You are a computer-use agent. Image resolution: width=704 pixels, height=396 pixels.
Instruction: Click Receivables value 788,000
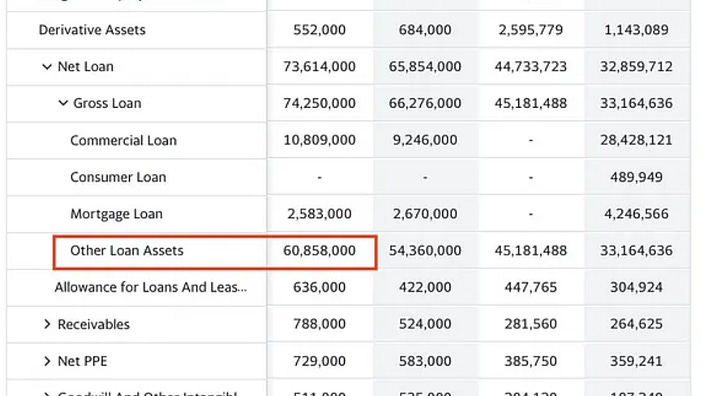(319, 324)
